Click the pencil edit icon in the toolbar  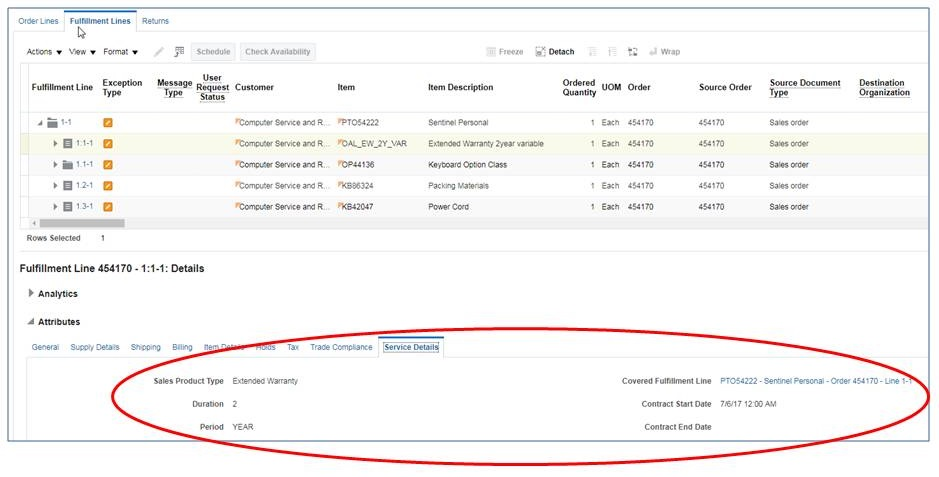point(158,52)
